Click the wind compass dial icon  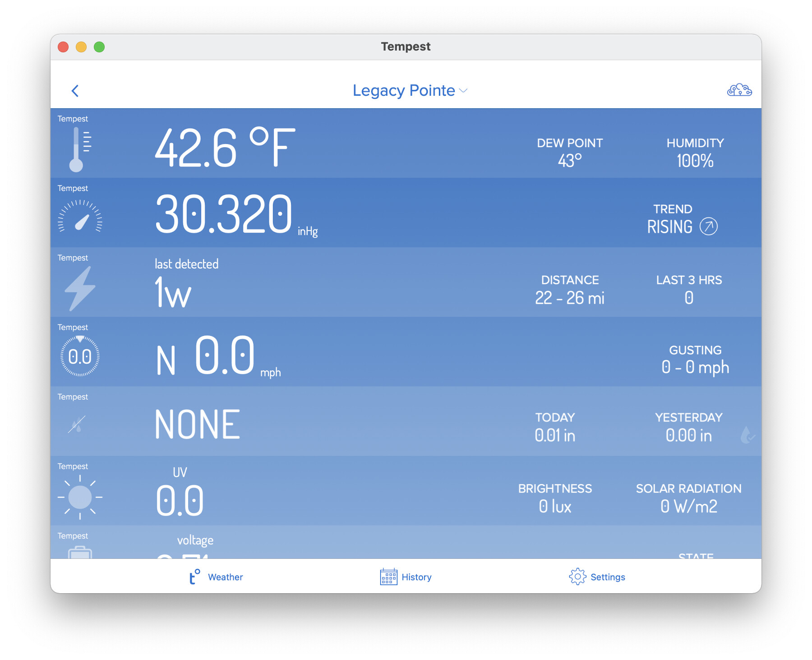80,356
